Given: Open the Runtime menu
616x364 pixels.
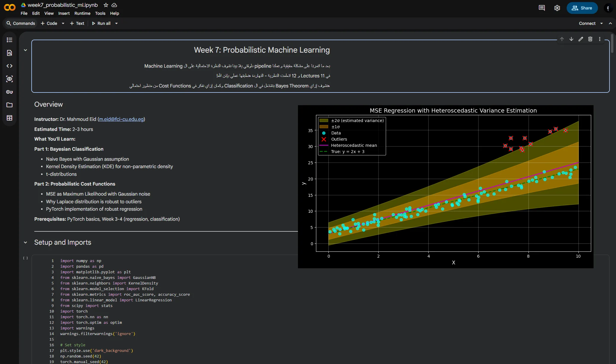Looking at the screenshot, I should [82, 13].
